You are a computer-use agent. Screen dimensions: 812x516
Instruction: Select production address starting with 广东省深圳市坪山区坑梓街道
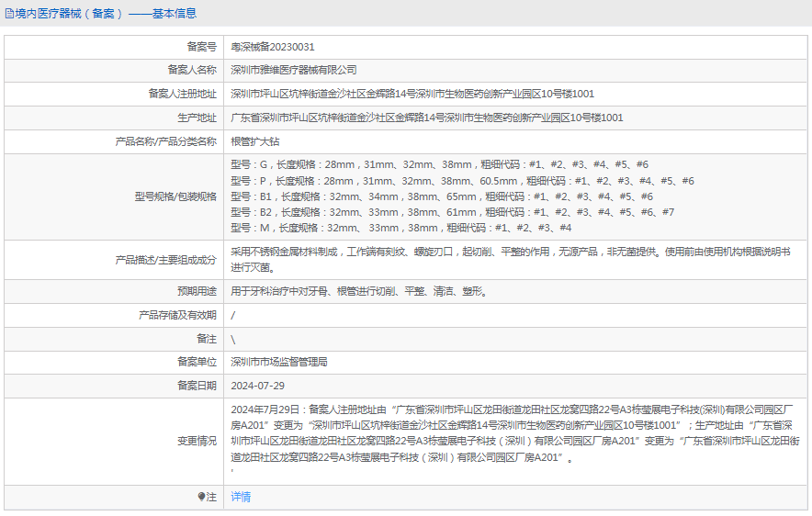click(x=427, y=118)
